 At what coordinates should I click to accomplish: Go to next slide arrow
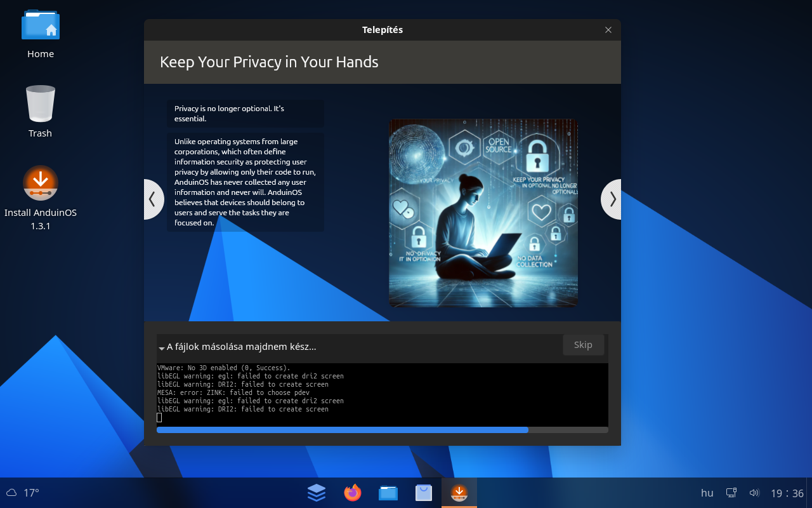(x=612, y=199)
